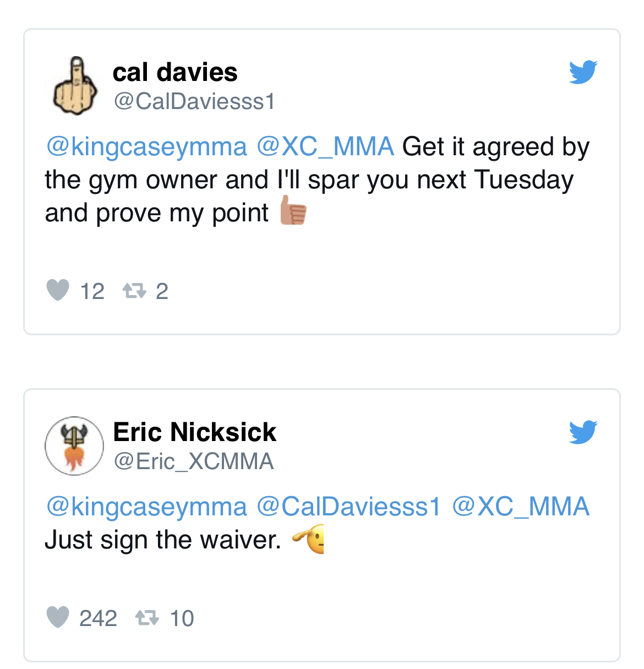This screenshot has width=644, height=669.
Task: Open @kingcaseymma mention in Eric Nicksick's tweet
Action: [x=146, y=507]
